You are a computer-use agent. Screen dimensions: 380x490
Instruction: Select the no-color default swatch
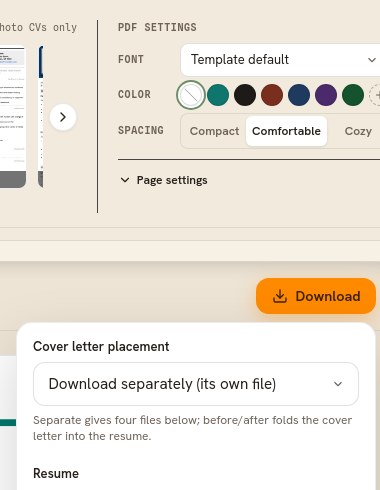click(x=191, y=95)
